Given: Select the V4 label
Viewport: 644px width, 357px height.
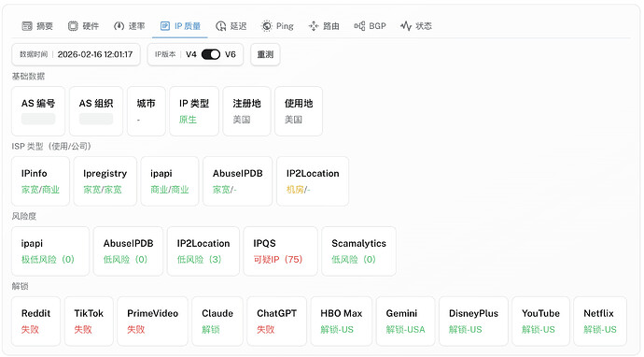Looking at the screenshot, I should click(x=191, y=54).
